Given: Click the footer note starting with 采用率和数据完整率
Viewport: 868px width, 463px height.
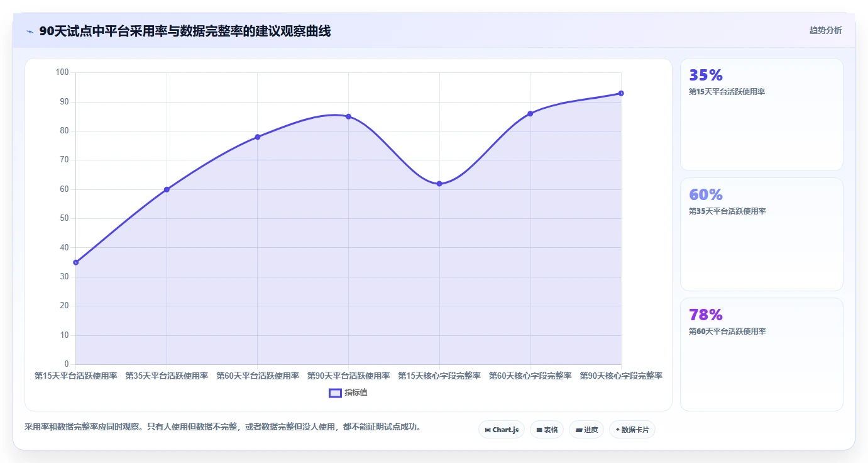Looking at the screenshot, I should [x=225, y=427].
